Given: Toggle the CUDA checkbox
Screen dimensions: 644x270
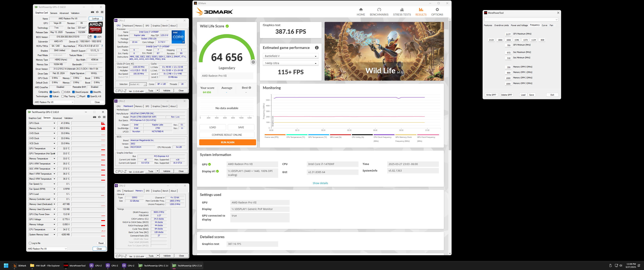Looking at the screenshot, I should 63,92.
